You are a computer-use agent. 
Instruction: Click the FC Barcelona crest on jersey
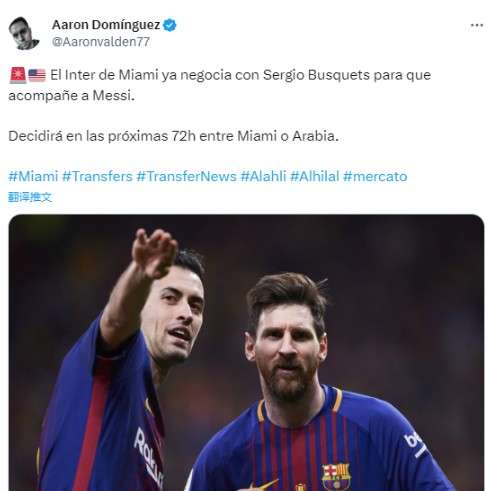pos(336,477)
